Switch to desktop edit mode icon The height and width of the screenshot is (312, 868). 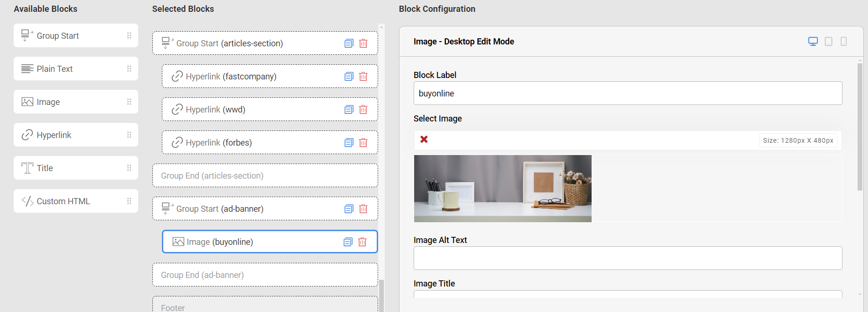pyautogui.click(x=813, y=42)
